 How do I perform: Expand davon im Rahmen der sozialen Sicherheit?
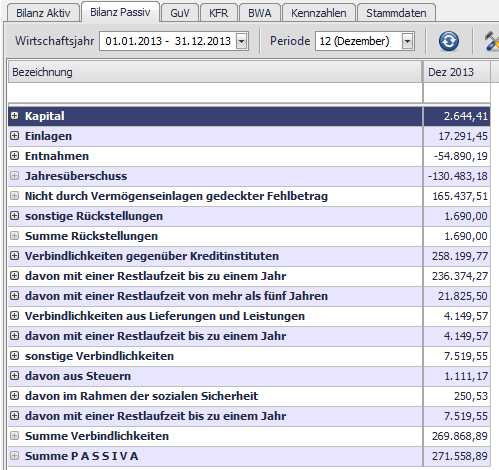coord(14,396)
